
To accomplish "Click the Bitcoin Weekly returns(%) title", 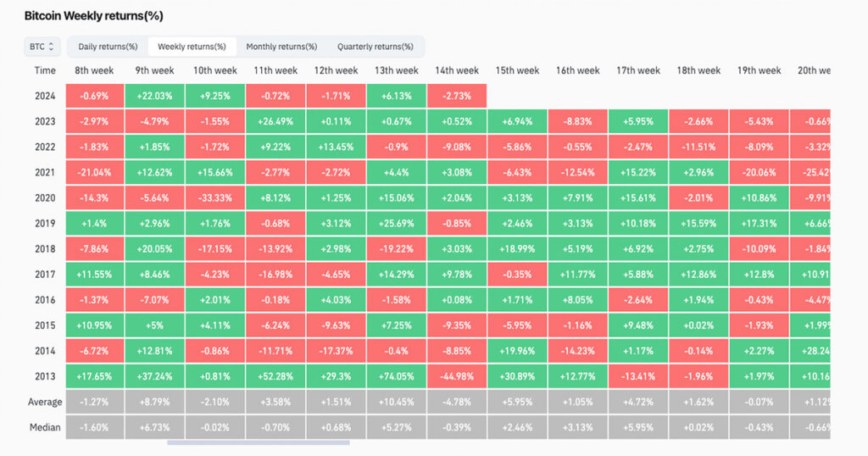I will tap(93, 16).
